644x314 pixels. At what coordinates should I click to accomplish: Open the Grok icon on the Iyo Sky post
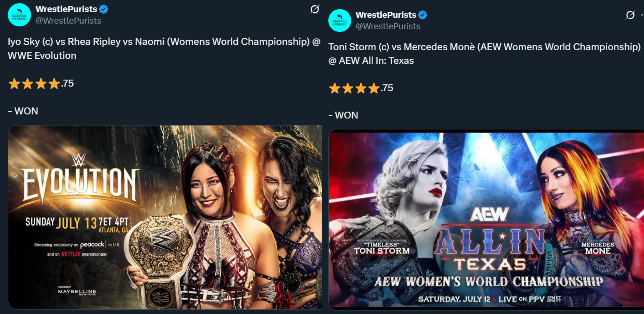314,9
